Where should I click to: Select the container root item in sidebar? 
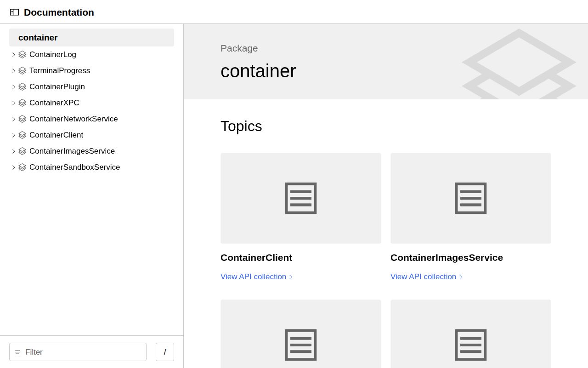coord(91,37)
